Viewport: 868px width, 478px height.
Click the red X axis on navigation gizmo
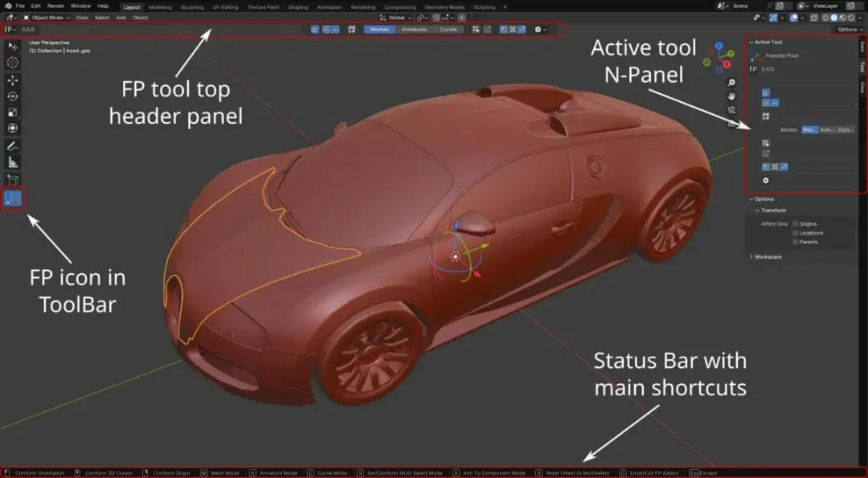coord(727,64)
